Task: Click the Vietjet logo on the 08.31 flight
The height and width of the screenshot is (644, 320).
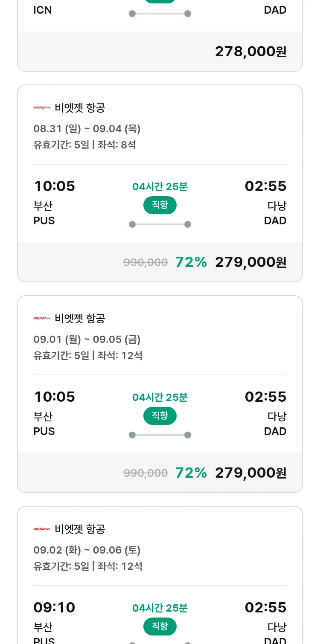Action: pos(42,108)
